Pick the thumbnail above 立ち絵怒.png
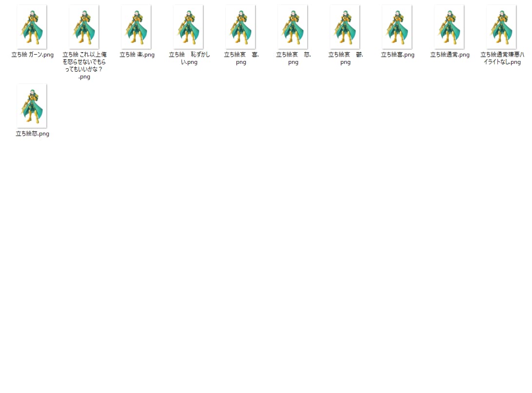Screen dimensions: 532x393 click(32, 106)
